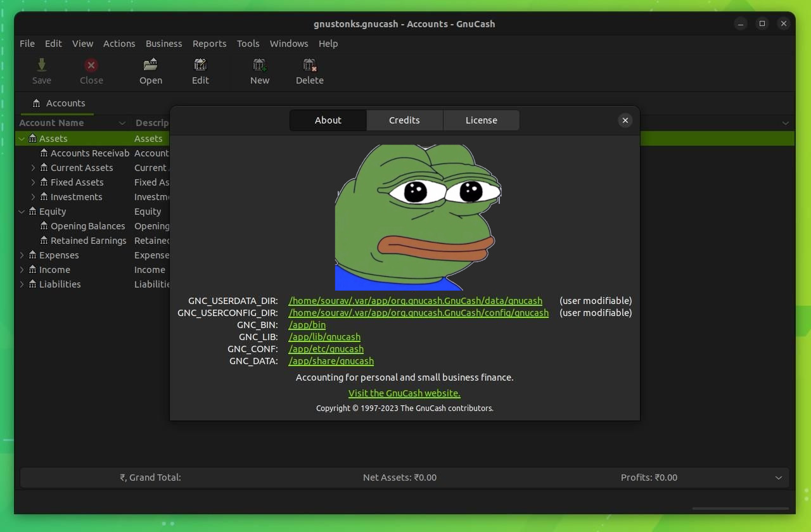Viewport: 811px width, 532px height.
Task: Click the Expenses account bank icon
Action: tap(32, 255)
